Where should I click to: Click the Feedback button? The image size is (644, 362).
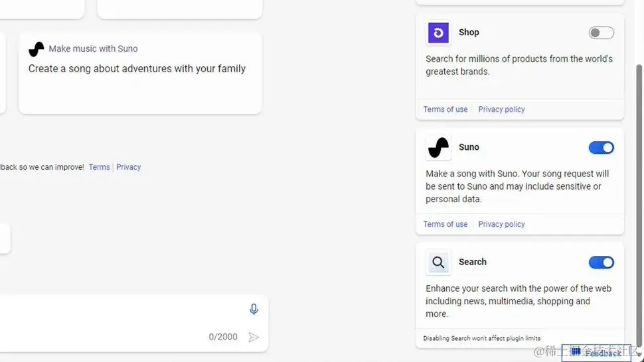[x=596, y=353]
